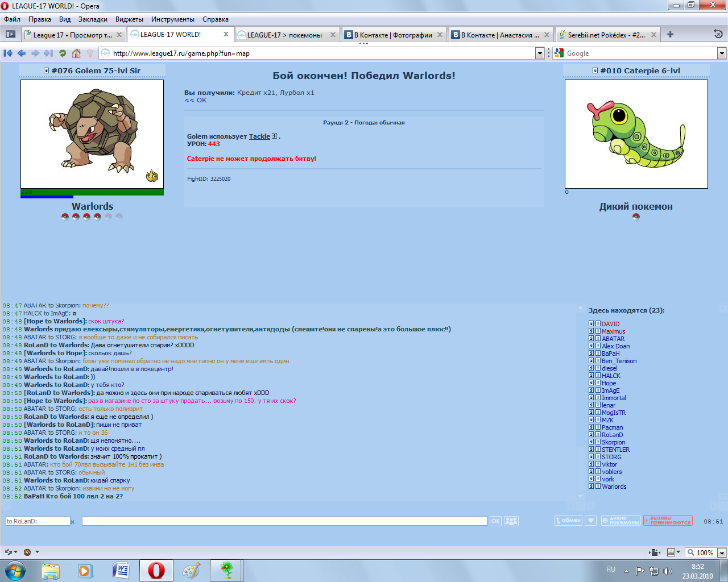Open the zoom 100% dropdown arrow
Image resolution: width=728 pixels, height=582 pixels.
tap(722, 552)
